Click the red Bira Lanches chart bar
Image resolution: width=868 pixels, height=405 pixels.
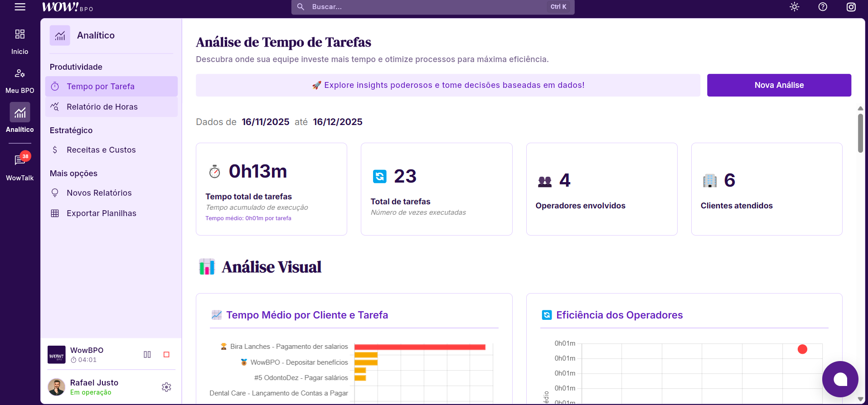[420, 347]
